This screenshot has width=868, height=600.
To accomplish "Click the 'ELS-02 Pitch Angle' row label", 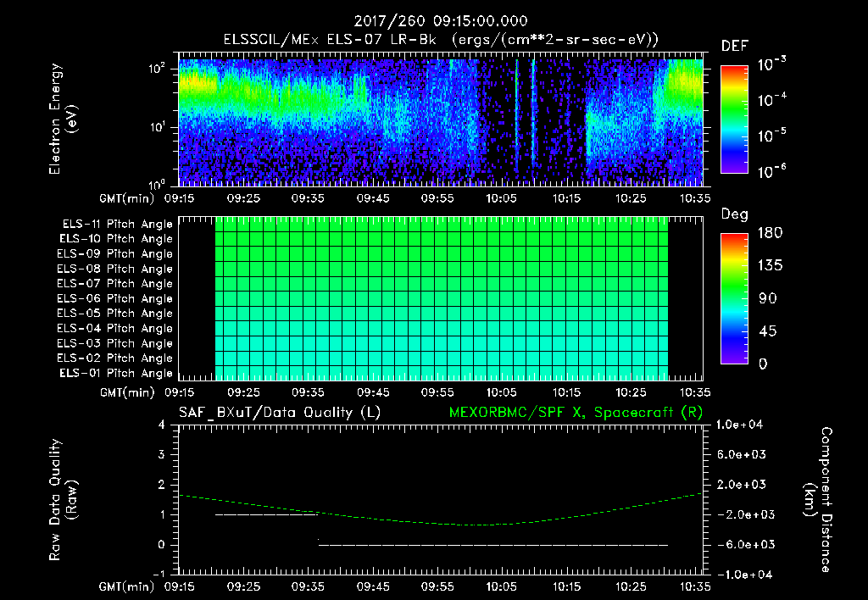I will tap(114, 358).
